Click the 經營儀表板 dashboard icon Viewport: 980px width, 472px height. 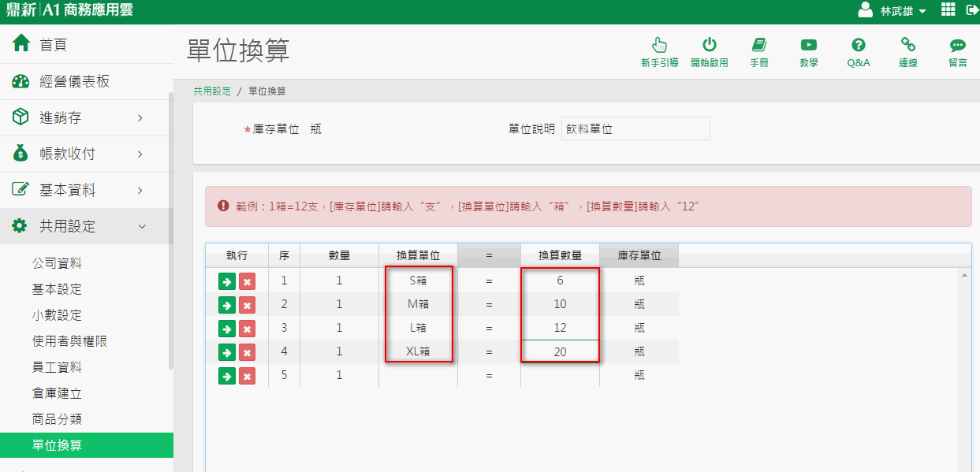[21, 81]
